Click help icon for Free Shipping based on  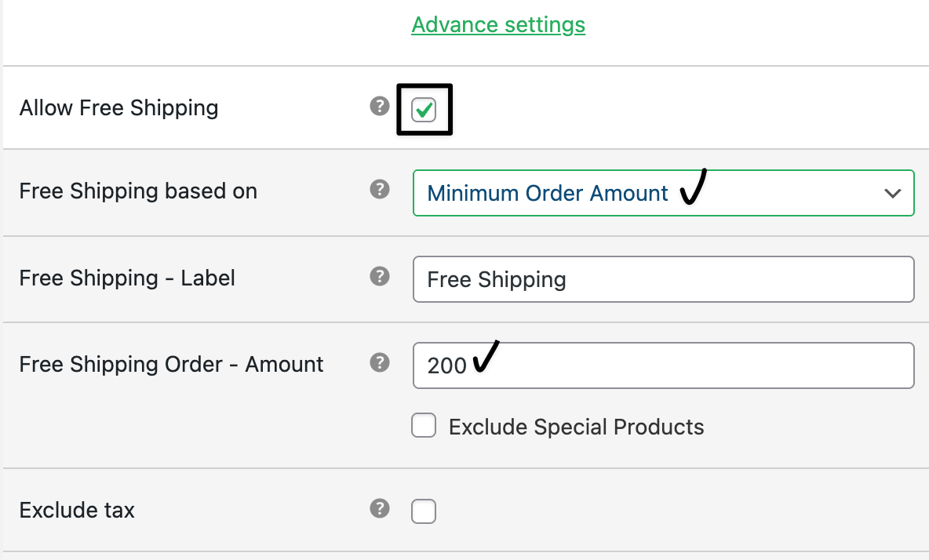tap(380, 189)
